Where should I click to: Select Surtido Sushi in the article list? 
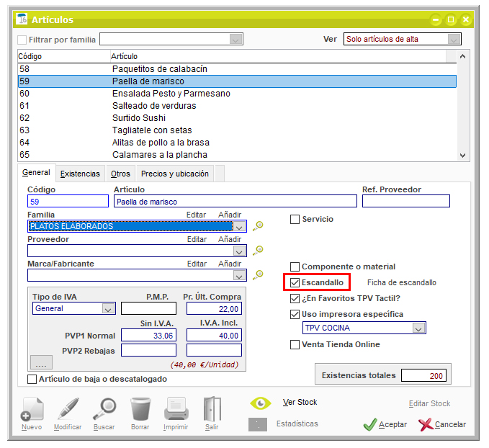pos(139,118)
